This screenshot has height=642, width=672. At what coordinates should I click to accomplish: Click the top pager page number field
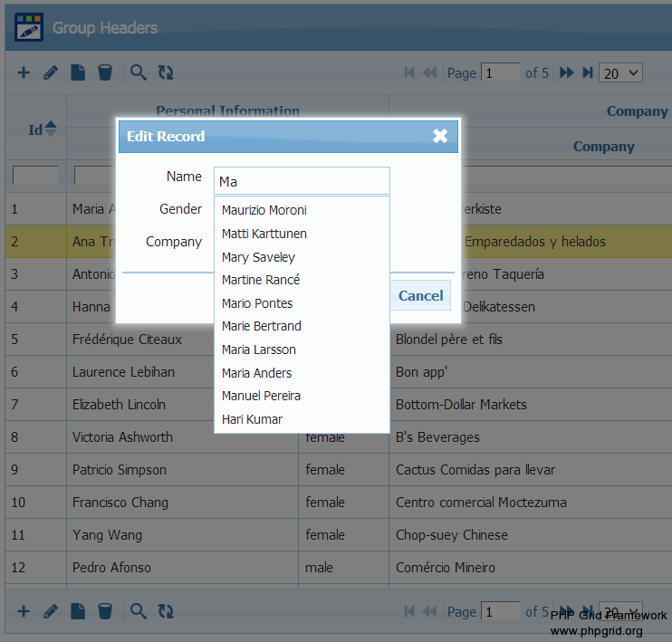(500, 73)
